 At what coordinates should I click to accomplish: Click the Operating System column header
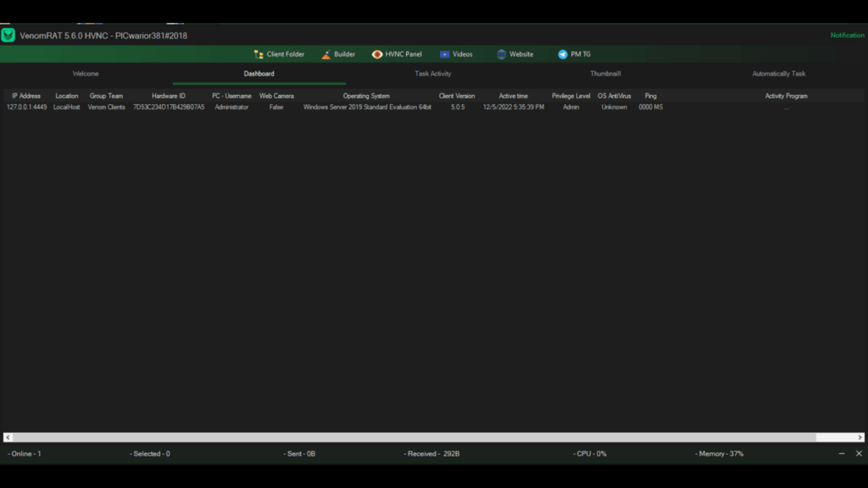[x=366, y=96]
